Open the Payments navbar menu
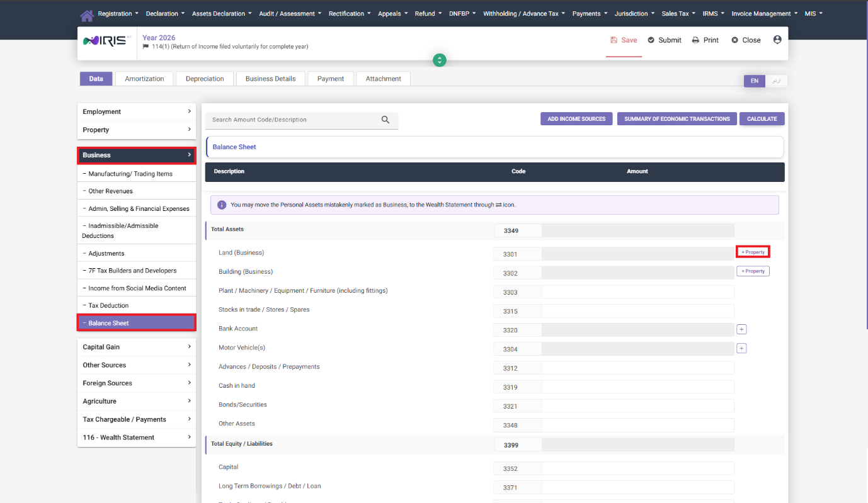This screenshot has height=503, width=868. (x=590, y=13)
